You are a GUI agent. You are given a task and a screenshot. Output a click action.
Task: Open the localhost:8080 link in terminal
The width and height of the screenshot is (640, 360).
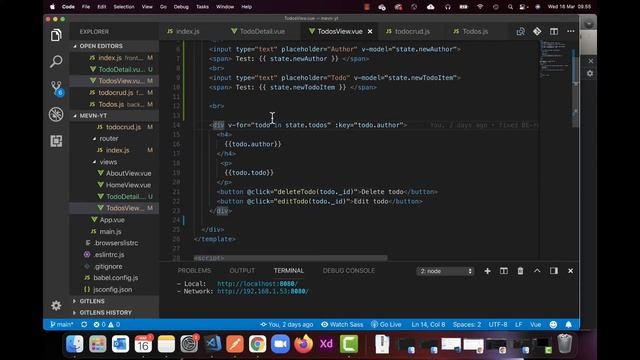[257, 284]
